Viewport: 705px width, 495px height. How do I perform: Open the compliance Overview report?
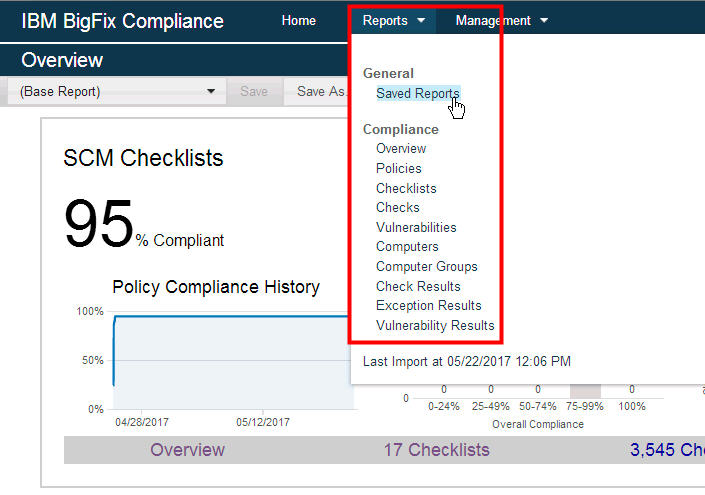(x=401, y=149)
